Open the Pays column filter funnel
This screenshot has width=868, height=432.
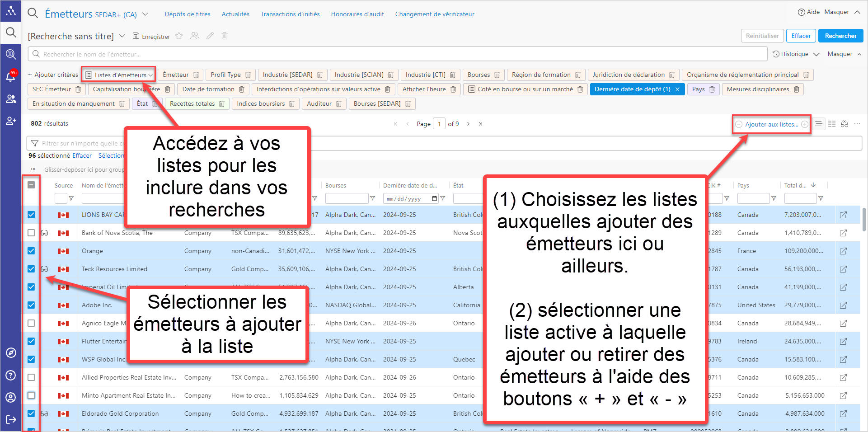point(774,198)
